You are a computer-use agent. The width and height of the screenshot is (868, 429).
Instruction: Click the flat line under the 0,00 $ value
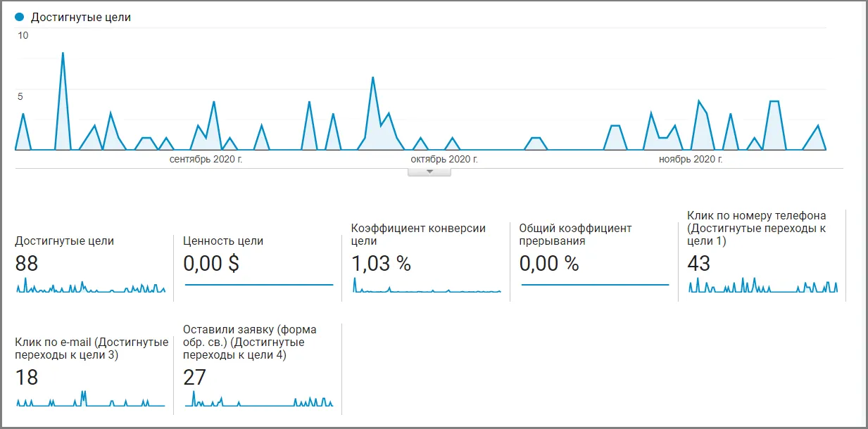point(258,285)
